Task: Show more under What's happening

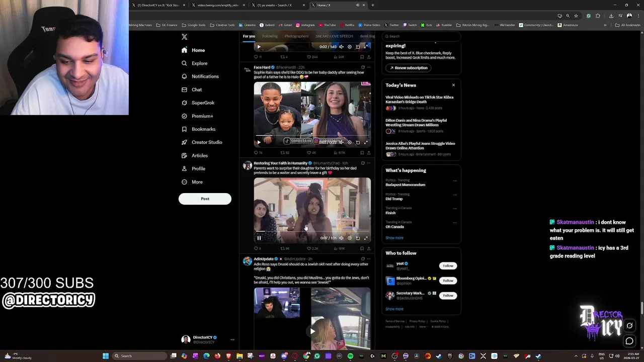Action: pos(394,238)
